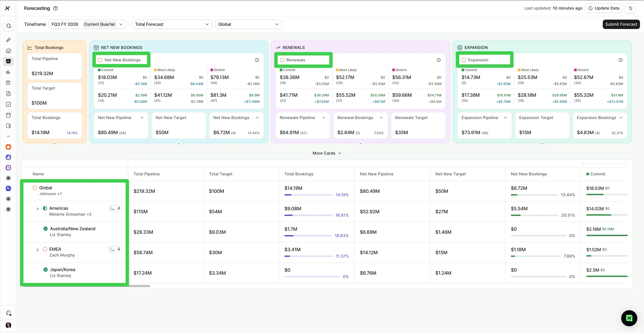
Task: Open Net New Pipeline card dropdown chevron
Action: (x=142, y=118)
